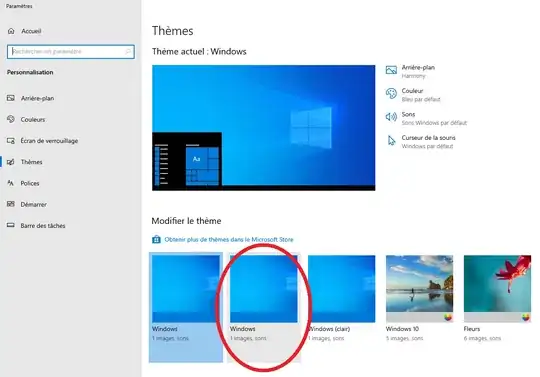Click the Accueil home icon

point(11,31)
